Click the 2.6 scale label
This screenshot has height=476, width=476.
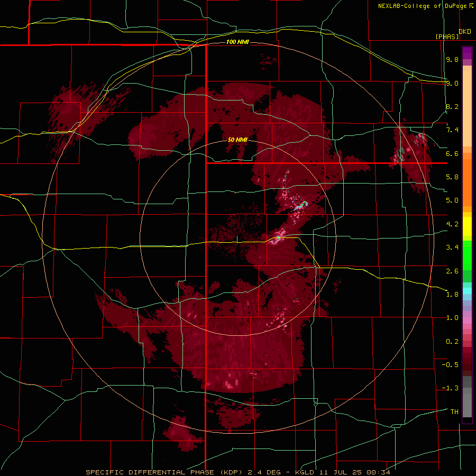tap(452, 271)
